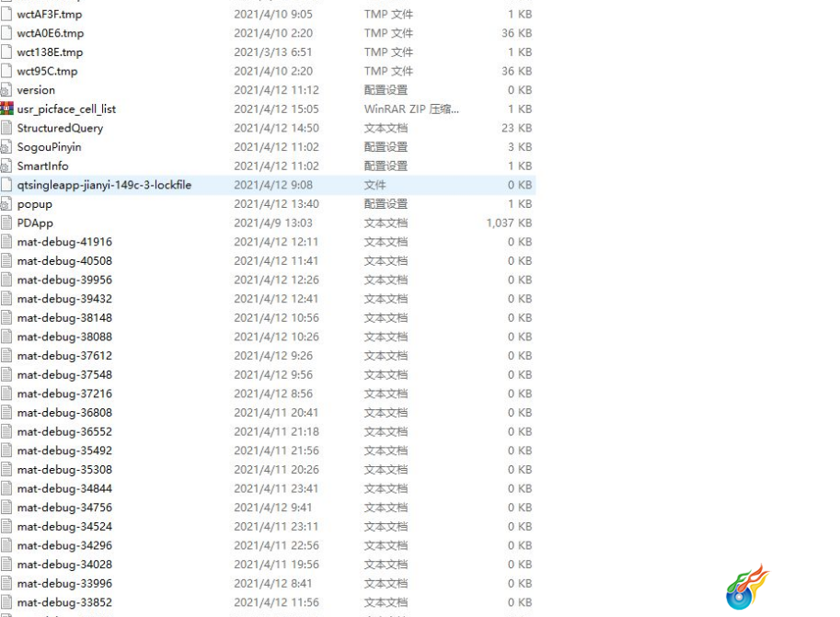Select file name mat-debug-34524
840x617 pixels.
(x=64, y=527)
